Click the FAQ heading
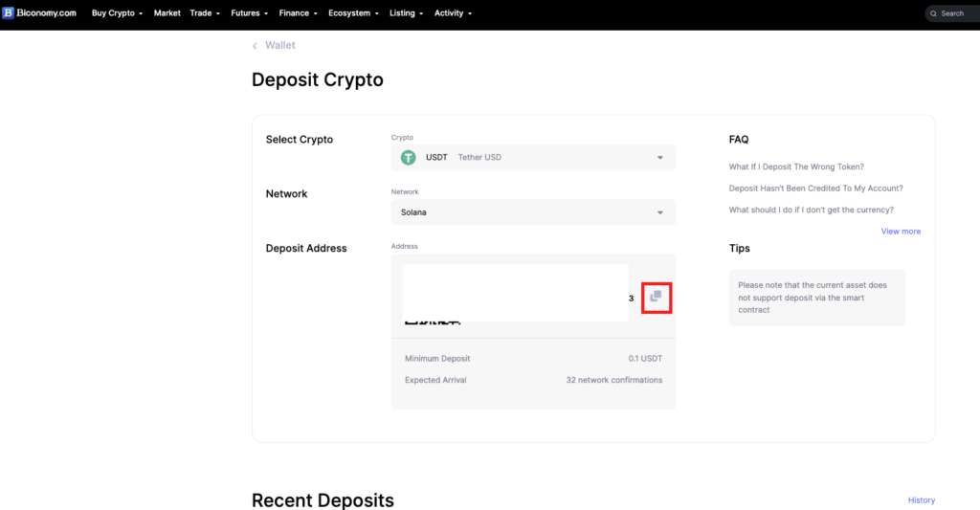The image size is (980, 510). click(x=739, y=140)
